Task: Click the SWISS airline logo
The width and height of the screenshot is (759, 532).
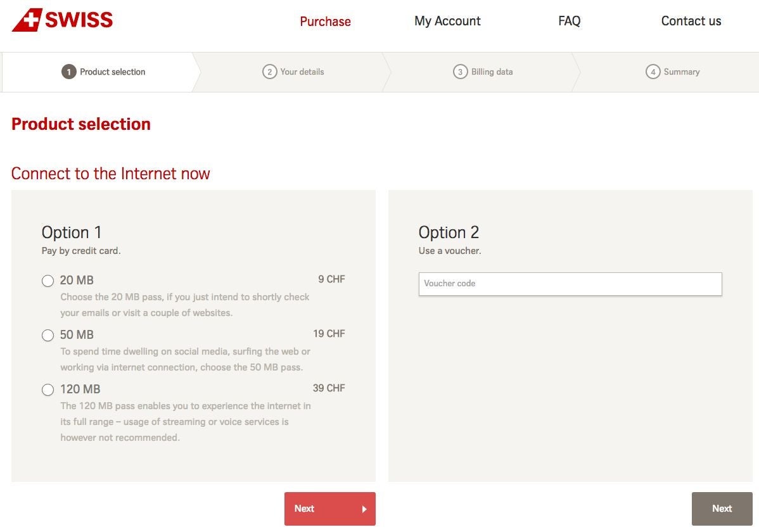Action: pyautogui.click(x=63, y=20)
